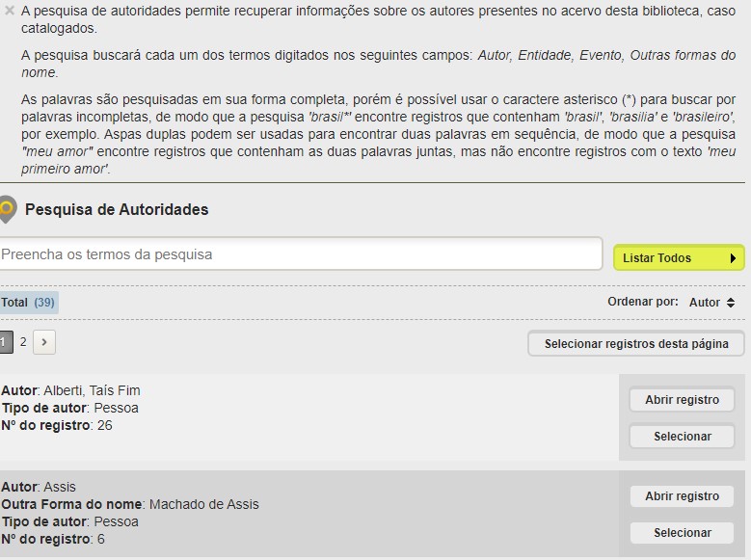Select the Total (39) tab
Screen dimensions: 751x560
pos(28,303)
